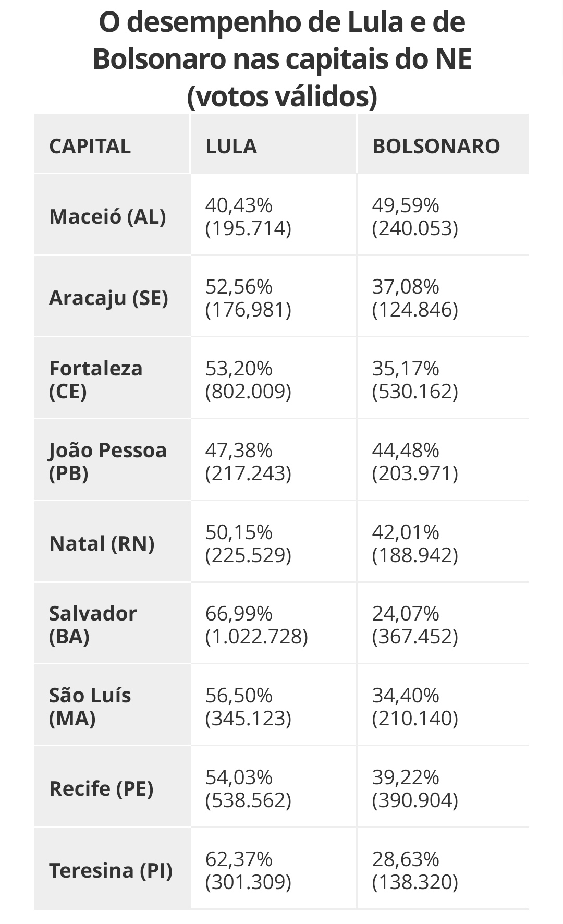
Task: Click Lula's 47,38% result for João Pessoa
Action: 248,461
